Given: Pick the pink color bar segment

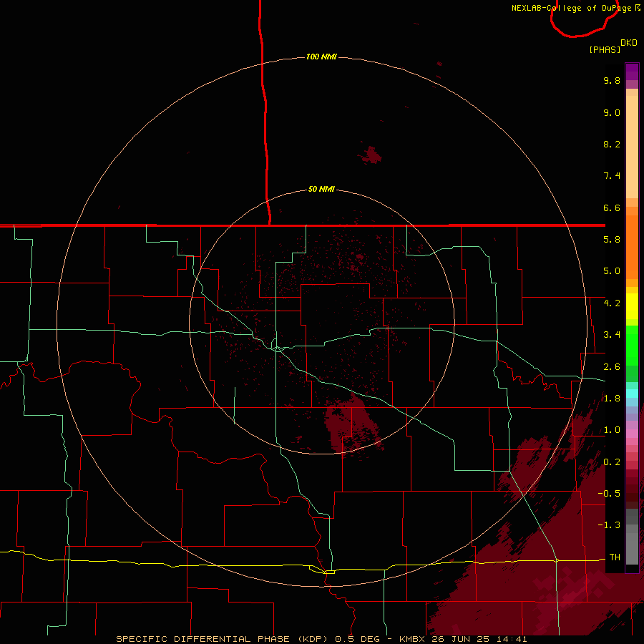Looking at the screenshot, I should tap(632, 434).
